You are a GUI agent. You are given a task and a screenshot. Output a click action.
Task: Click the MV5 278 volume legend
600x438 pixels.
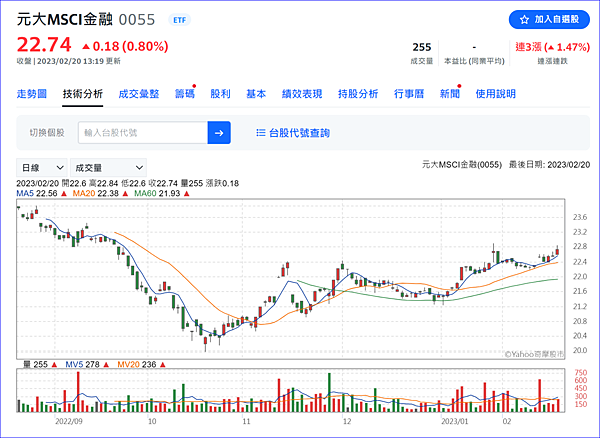[x=87, y=365]
